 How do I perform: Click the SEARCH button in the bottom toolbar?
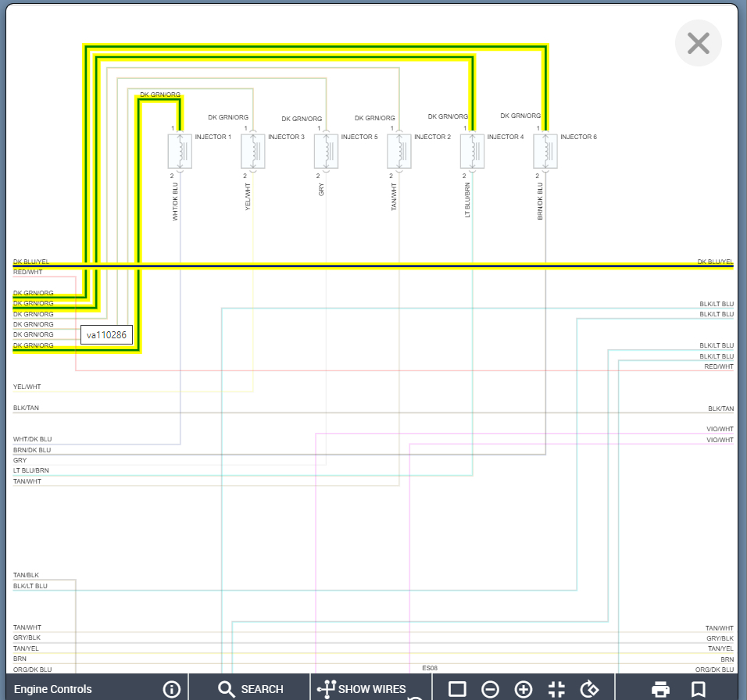click(x=251, y=688)
